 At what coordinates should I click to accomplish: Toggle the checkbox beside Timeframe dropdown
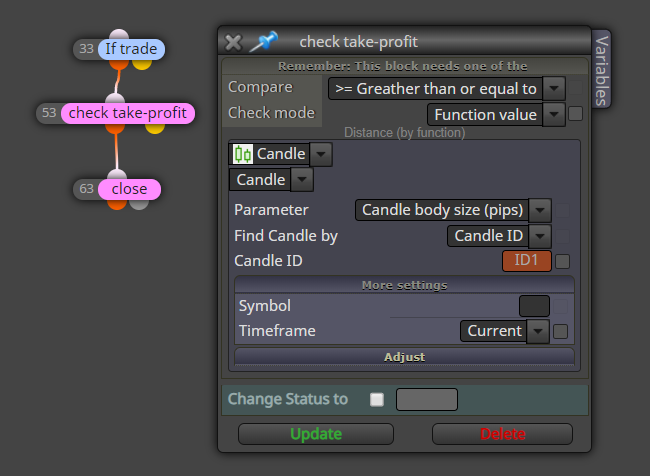(560, 331)
